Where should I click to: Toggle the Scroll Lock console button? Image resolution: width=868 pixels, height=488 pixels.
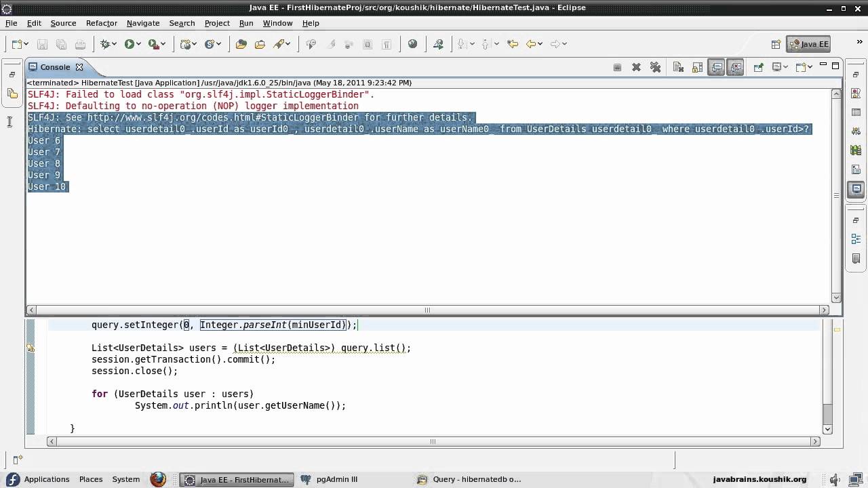pyautogui.click(x=697, y=67)
